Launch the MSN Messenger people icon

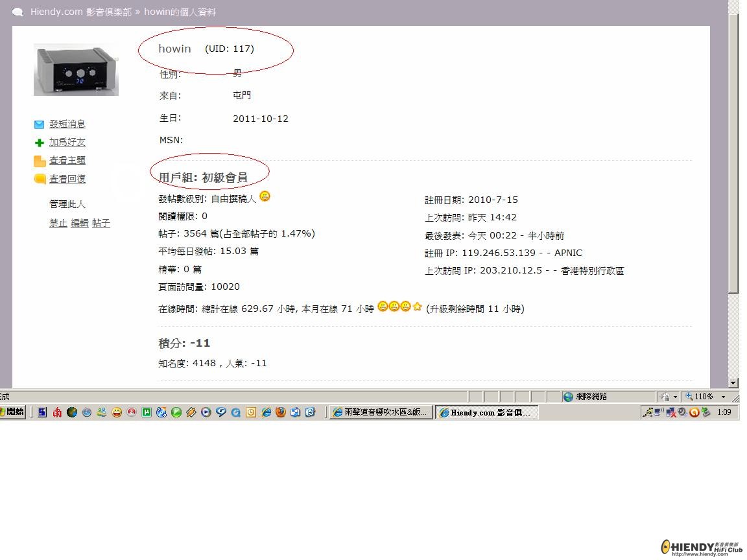pos(101,412)
